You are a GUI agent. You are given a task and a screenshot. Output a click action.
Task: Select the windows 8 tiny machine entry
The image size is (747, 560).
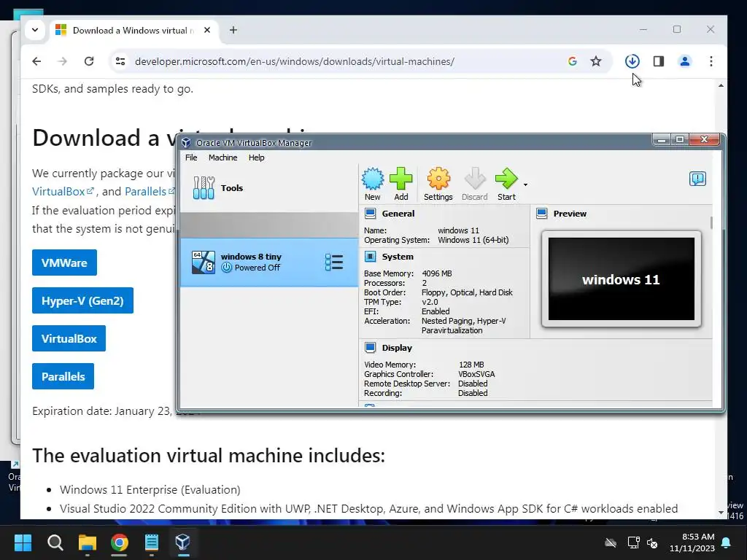[269, 262]
